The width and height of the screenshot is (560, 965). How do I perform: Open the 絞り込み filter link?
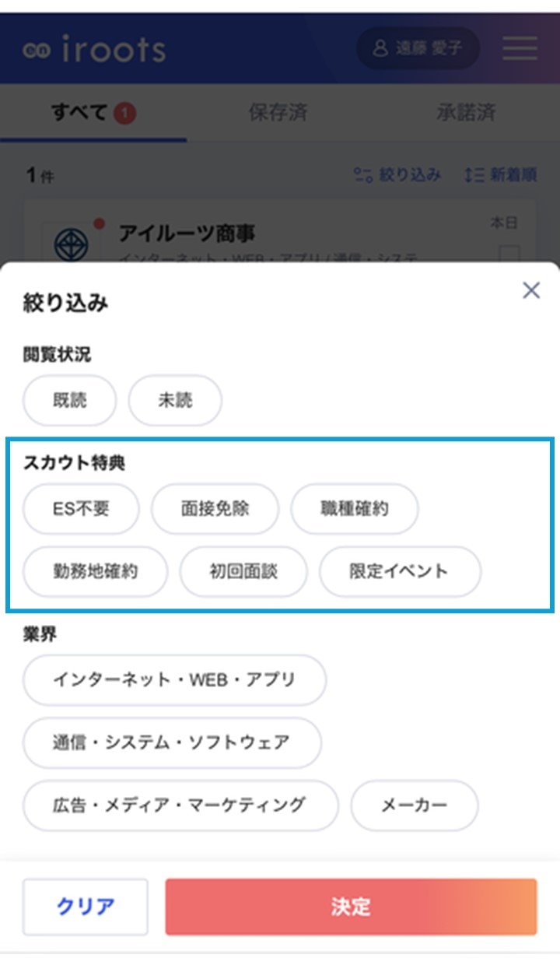[397, 175]
